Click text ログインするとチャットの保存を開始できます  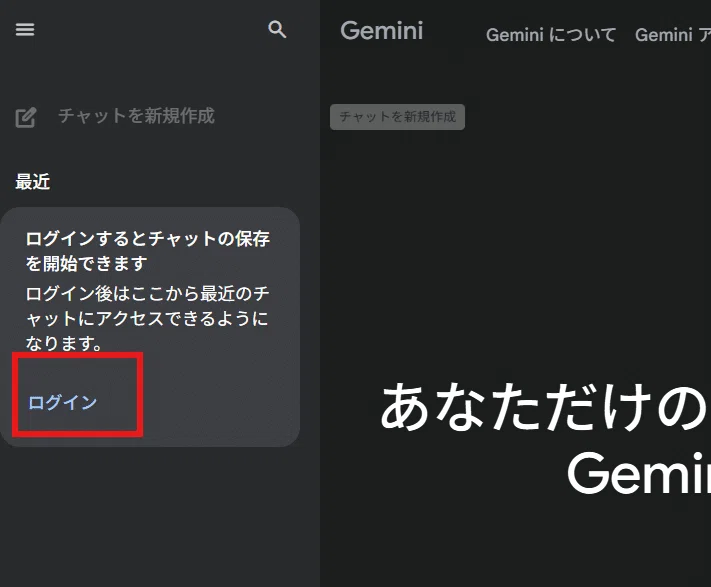(x=147, y=251)
